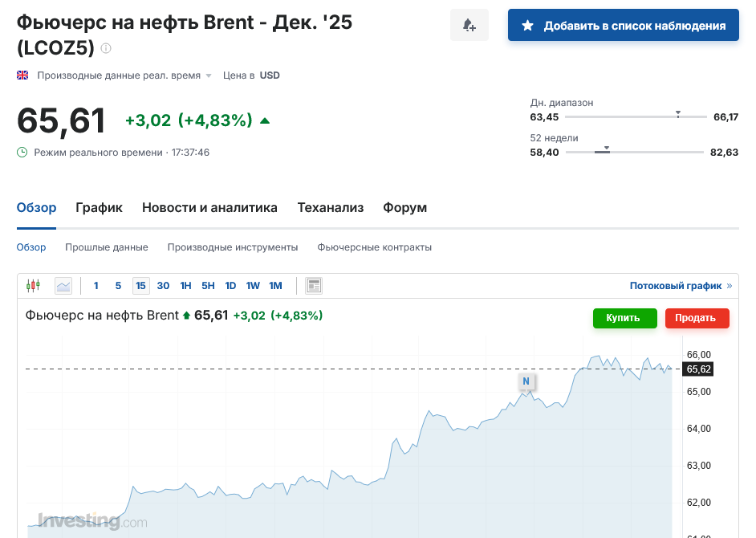Select the 1W chart interval
Screen dimensions: 756x538
click(x=253, y=285)
